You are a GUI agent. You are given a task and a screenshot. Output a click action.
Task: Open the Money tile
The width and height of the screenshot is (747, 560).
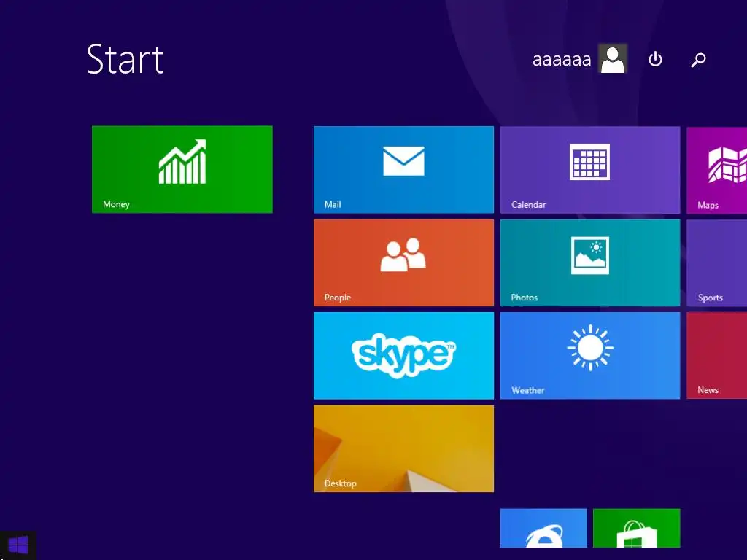pos(182,169)
